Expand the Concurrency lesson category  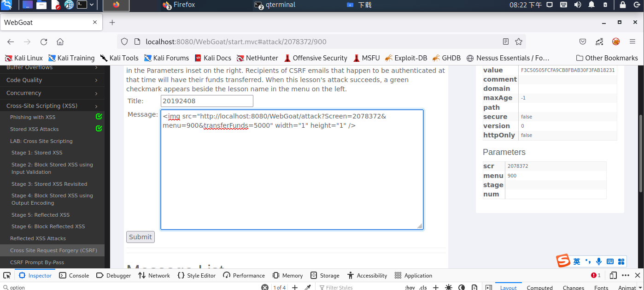(x=52, y=93)
